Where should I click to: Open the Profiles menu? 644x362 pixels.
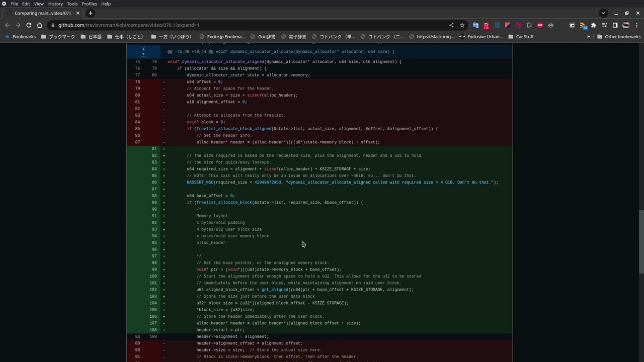coord(89,4)
